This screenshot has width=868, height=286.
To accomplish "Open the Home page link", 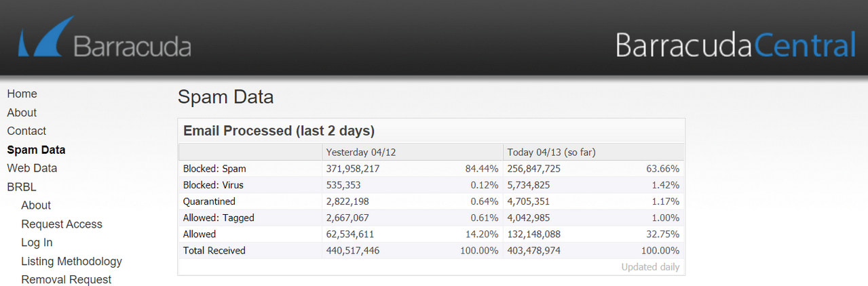I will (x=22, y=94).
